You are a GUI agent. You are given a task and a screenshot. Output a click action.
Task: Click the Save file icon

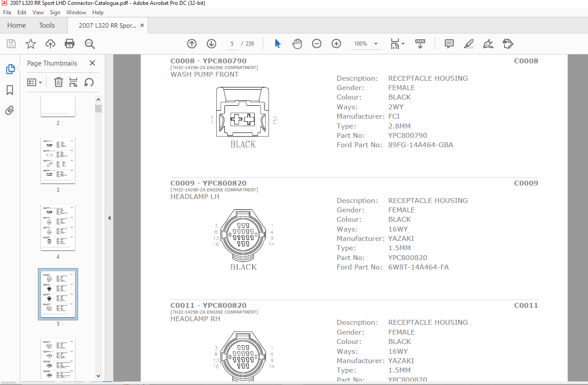tap(11, 44)
